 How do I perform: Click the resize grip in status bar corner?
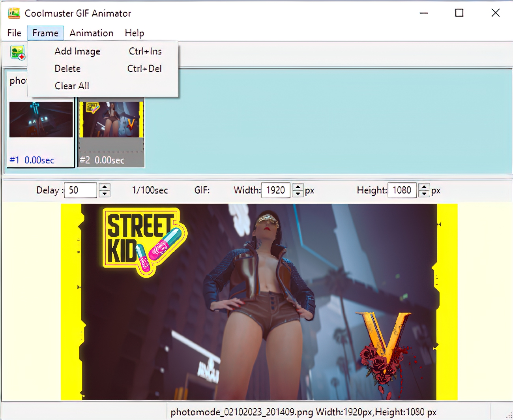pyautogui.click(x=509, y=415)
